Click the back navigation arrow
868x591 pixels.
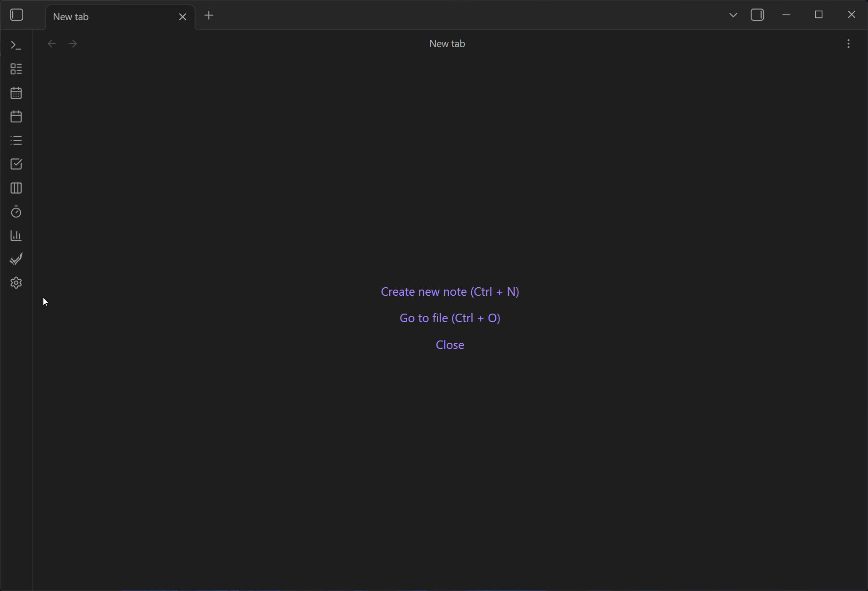[51, 43]
